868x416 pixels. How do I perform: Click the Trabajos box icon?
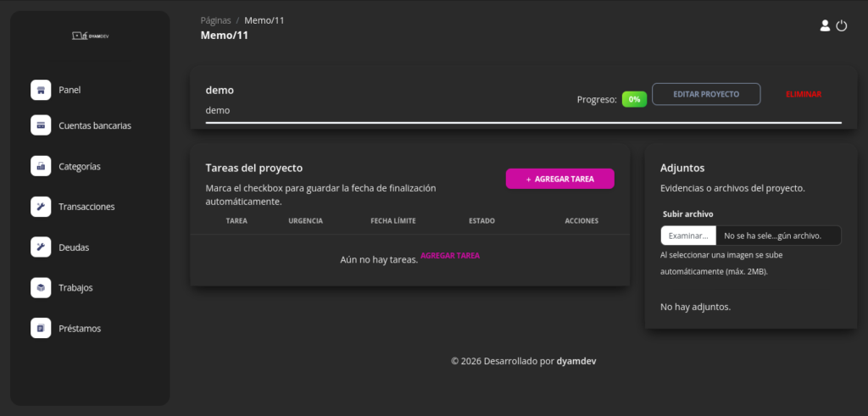tap(41, 288)
